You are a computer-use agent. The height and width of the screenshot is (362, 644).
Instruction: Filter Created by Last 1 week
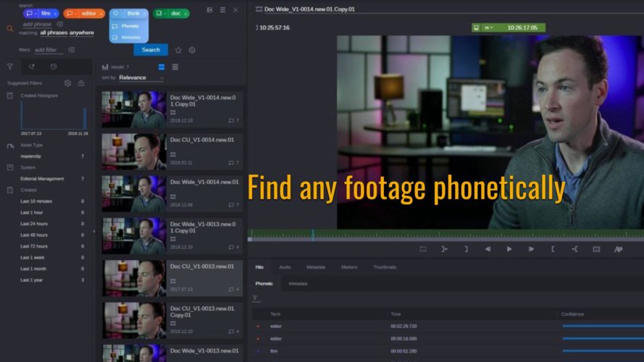(x=52, y=257)
